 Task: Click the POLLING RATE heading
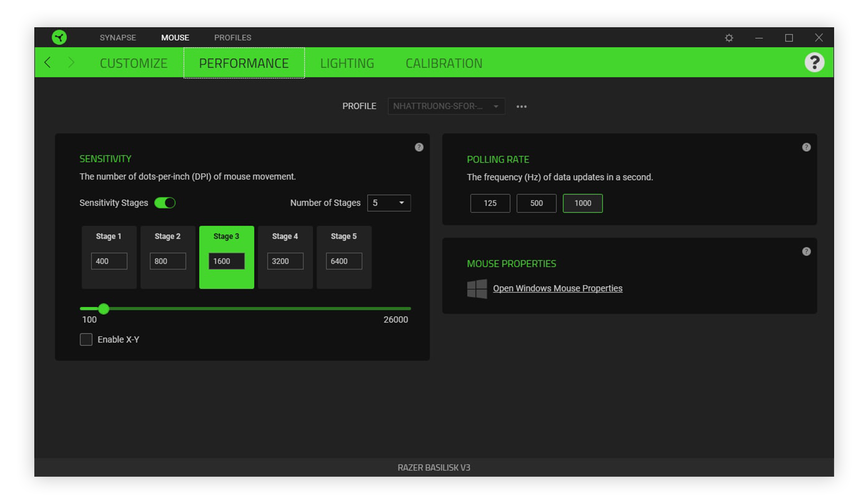[498, 159]
